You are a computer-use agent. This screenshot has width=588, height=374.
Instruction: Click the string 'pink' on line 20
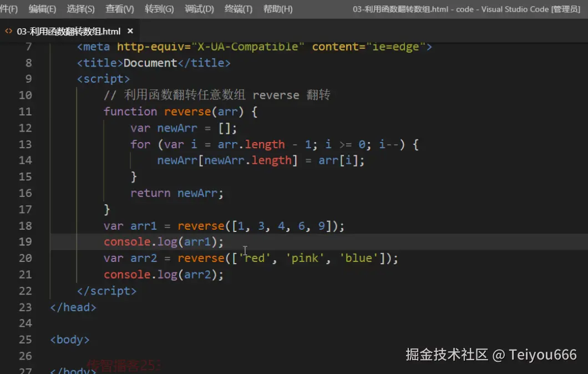(305, 259)
